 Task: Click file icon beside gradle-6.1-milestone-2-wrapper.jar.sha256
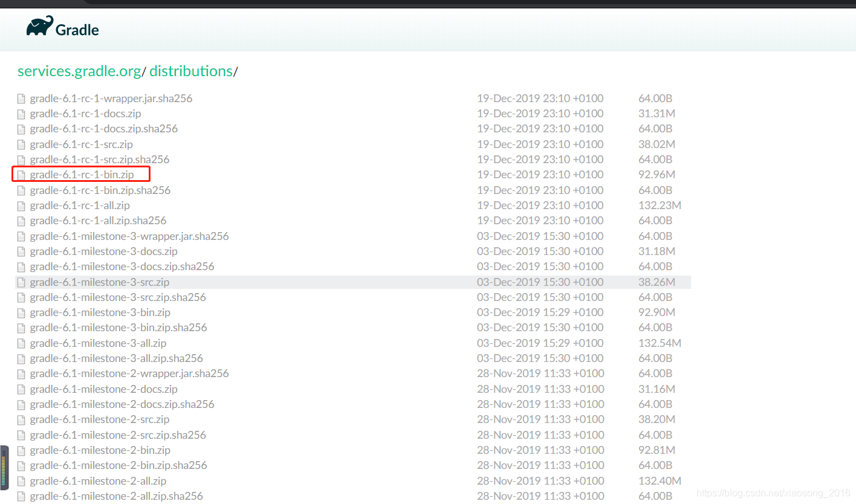coord(21,373)
